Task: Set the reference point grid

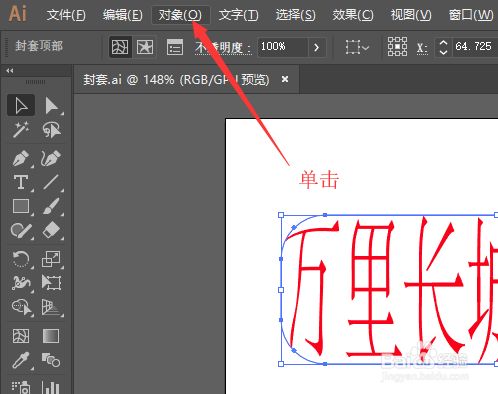Action: 397,46
